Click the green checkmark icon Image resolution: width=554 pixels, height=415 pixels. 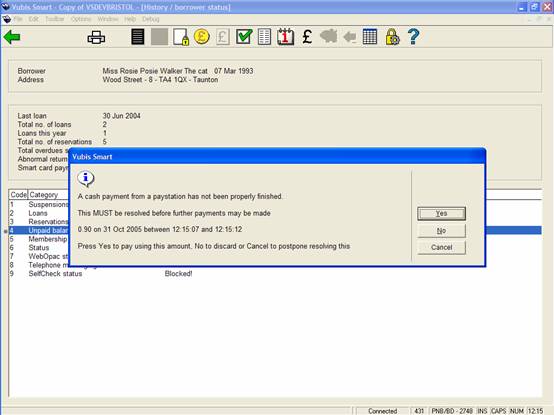click(x=244, y=37)
